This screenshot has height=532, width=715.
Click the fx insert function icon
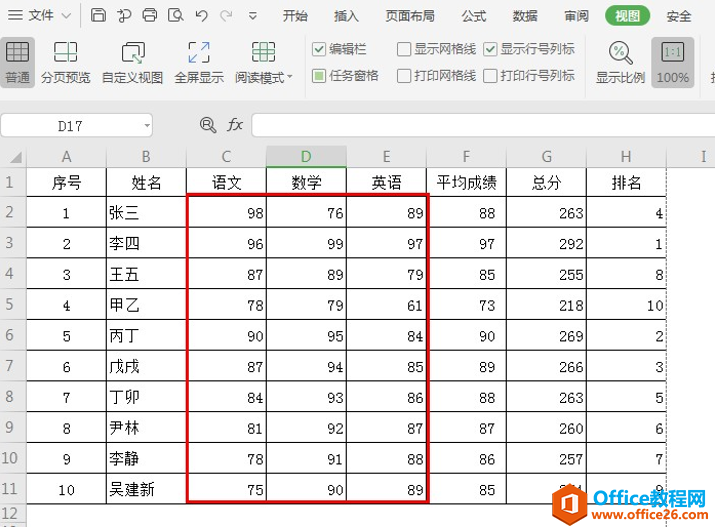pos(234,124)
